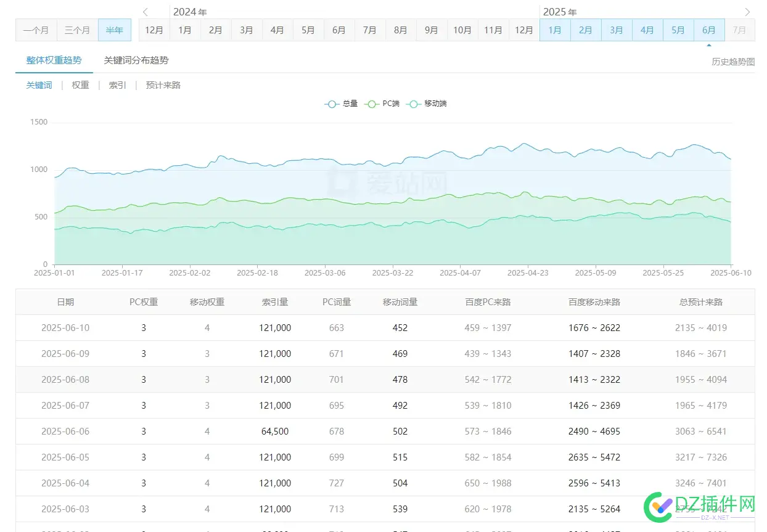Show the 索引 chart metric
The image size is (767, 532).
click(117, 85)
